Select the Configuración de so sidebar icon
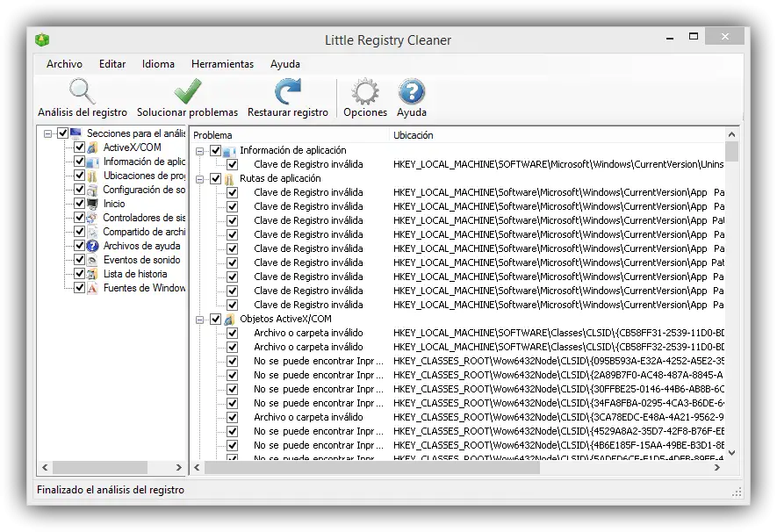Image resolution: width=777 pixels, height=532 pixels. pos(93,190)
